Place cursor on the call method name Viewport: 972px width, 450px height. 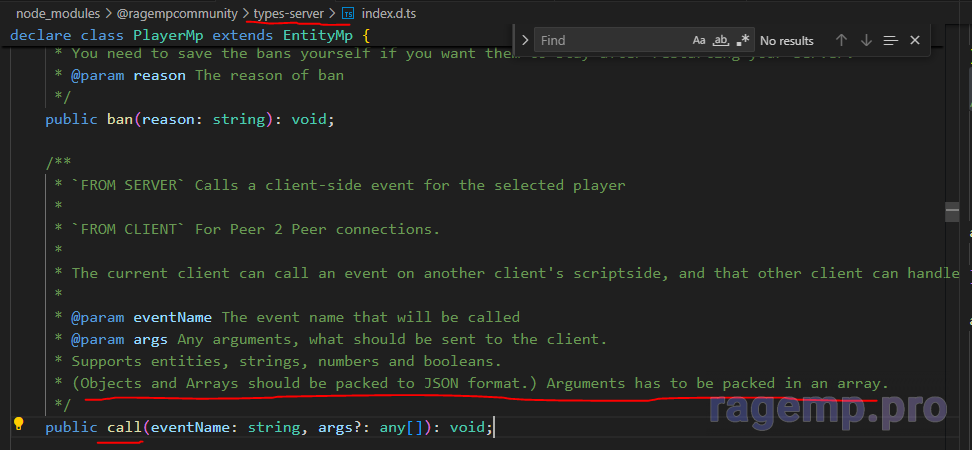124,427
